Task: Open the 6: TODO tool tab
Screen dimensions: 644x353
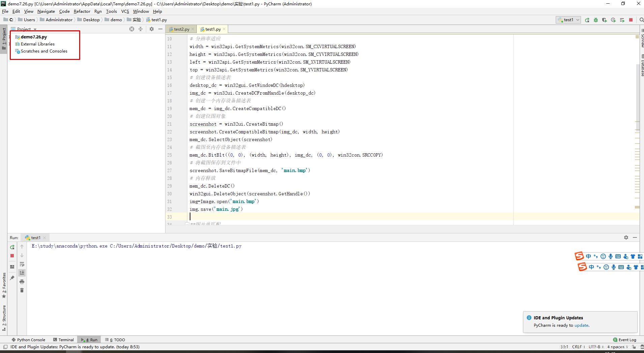Action: (x=115, y=340)
